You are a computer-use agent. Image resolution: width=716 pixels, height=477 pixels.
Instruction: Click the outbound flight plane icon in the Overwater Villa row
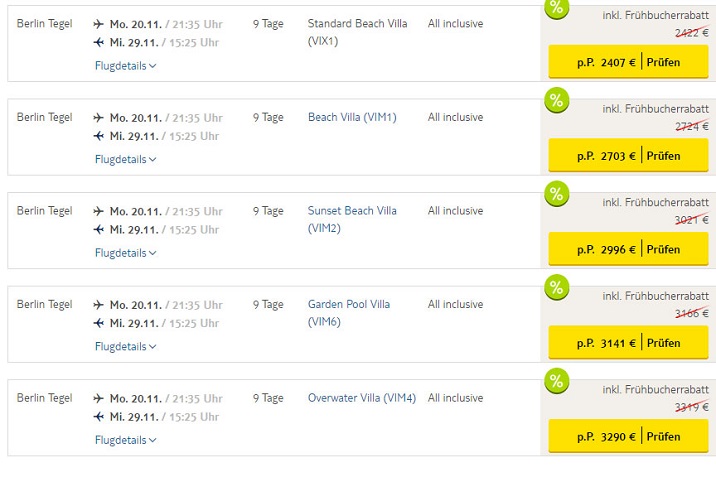point(98,398)
